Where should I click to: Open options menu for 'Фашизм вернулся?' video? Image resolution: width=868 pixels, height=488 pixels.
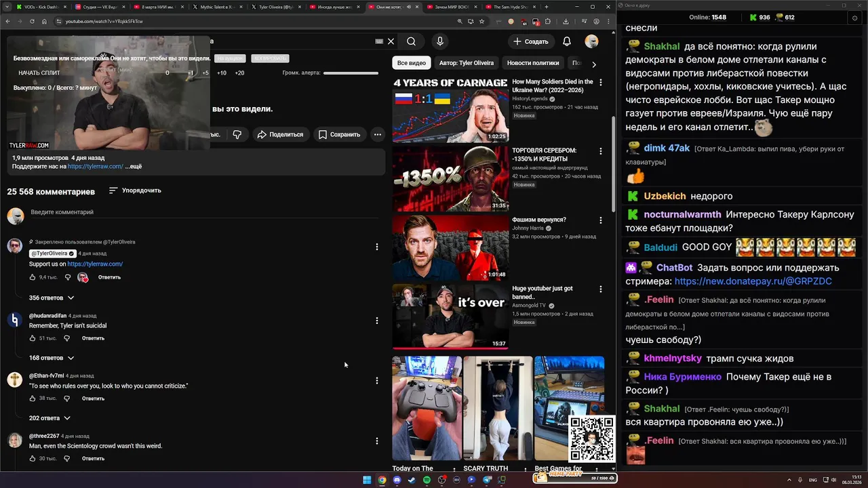(600, 220)
